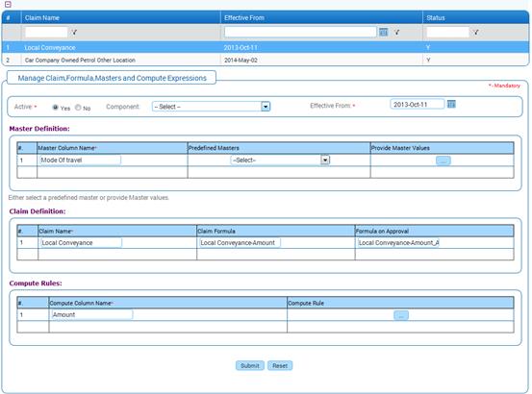Open the Predefined Masters dropdown
The image size is (532, 394).
280,160
